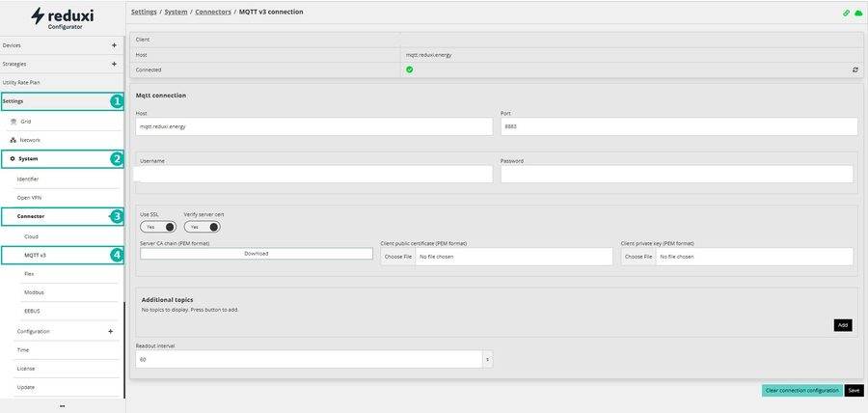868x413 pixels.
Task: Click the Port input field
Action: point(679,126)
